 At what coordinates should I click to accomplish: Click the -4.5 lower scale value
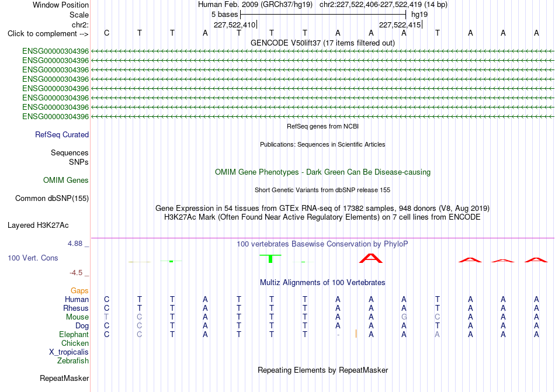(x=76, y=272)
